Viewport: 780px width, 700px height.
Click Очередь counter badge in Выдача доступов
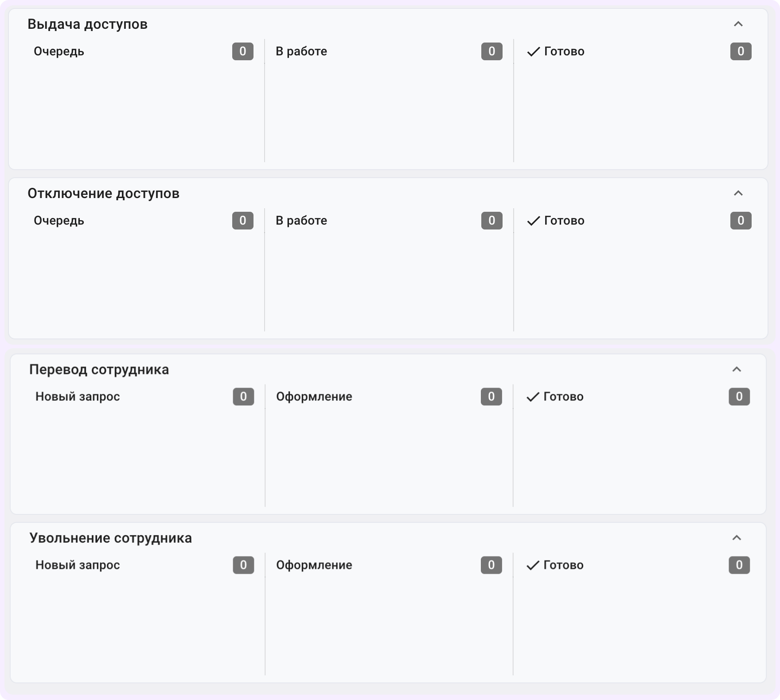click(x=242, y=51)
